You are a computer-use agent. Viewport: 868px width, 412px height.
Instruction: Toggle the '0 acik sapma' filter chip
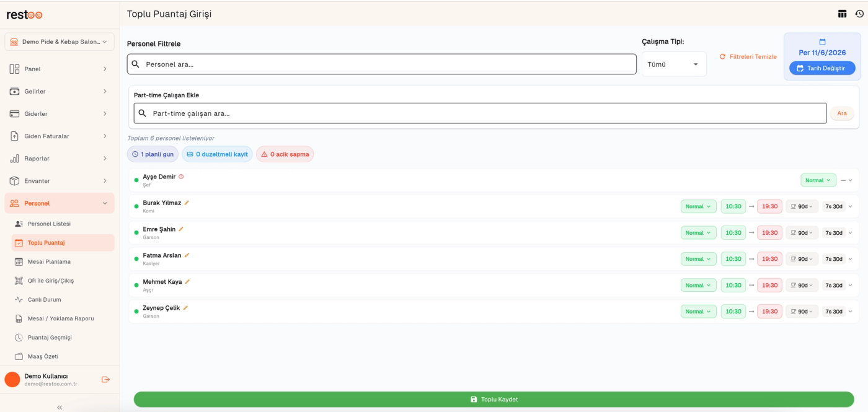[x=285, y=154]
